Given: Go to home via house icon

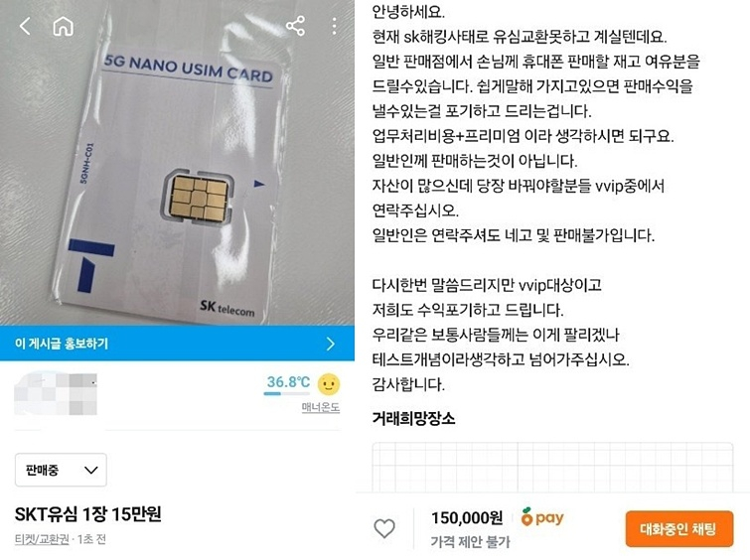Looking at the screenshot, I should (63, 26).
